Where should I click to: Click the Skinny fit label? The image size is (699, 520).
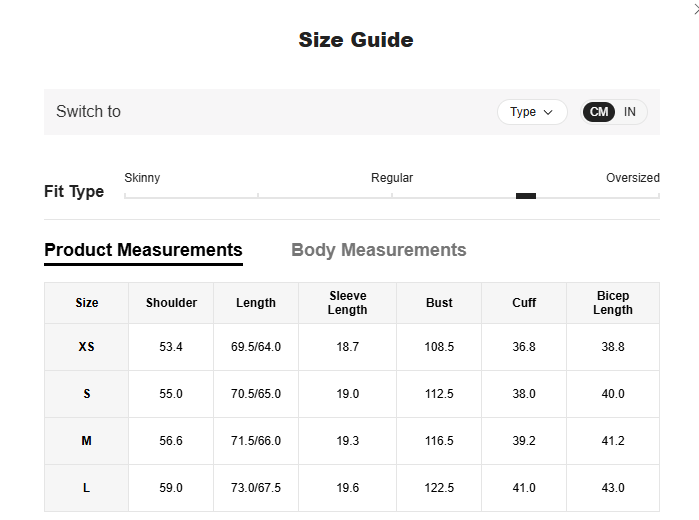coord(142,178)
